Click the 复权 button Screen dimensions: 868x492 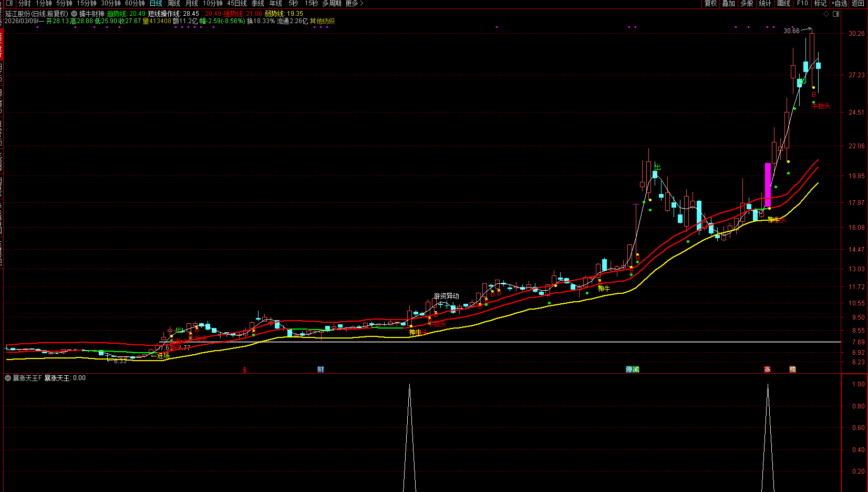[x=711, y=3]
